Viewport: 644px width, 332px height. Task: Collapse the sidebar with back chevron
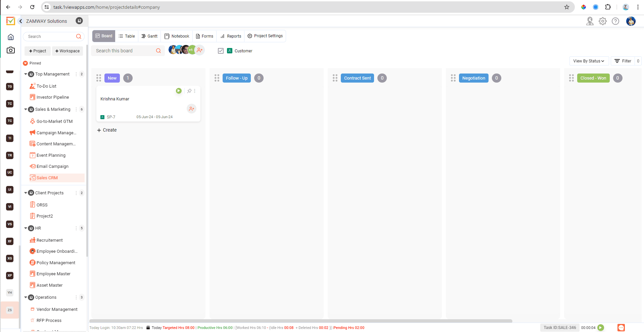(x=21, y=21)
